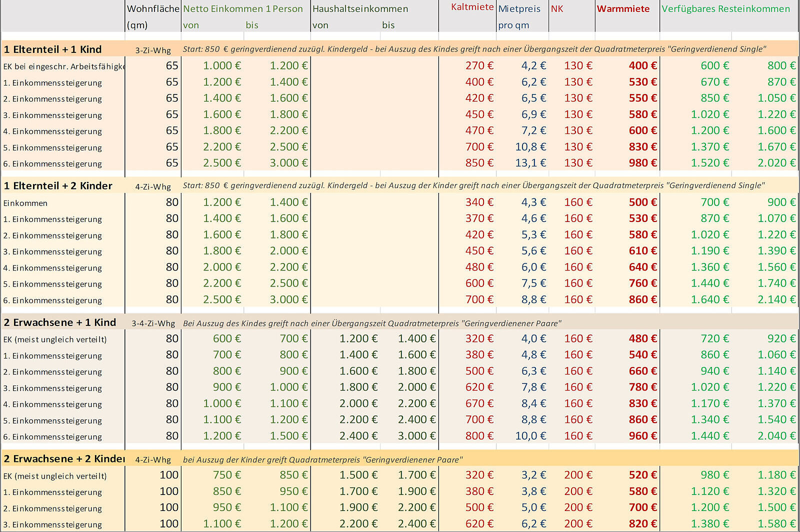Image resolution: width=800 pixels, height=532 pixels.
Task: Click Mietpreis cell '4,3 €'
Action: [x=533, y=202]
